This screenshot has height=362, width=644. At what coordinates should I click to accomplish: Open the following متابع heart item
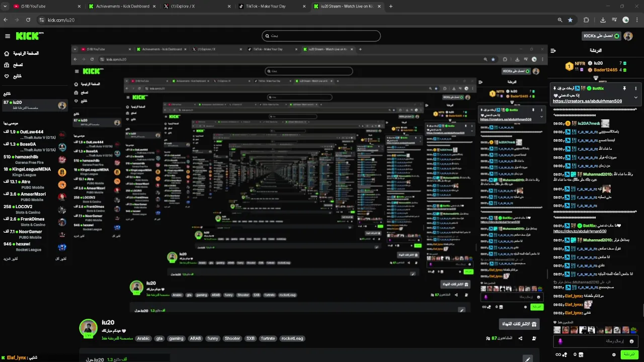click(13, 76)
